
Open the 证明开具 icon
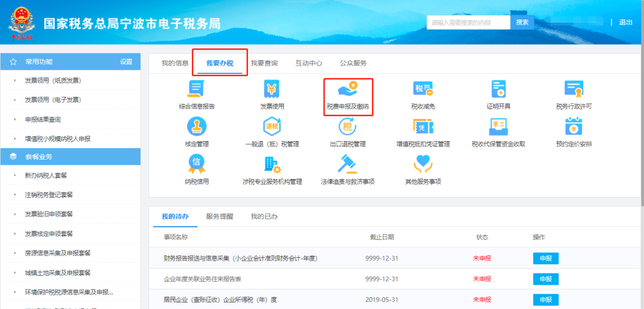coord(498,89)
